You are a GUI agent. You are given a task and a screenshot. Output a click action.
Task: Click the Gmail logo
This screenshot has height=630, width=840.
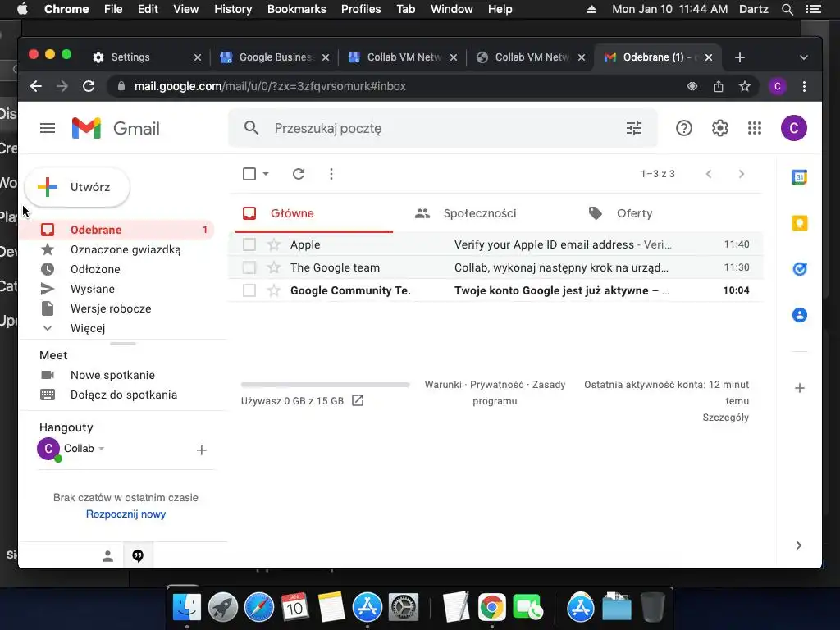[x=116, y=128]
